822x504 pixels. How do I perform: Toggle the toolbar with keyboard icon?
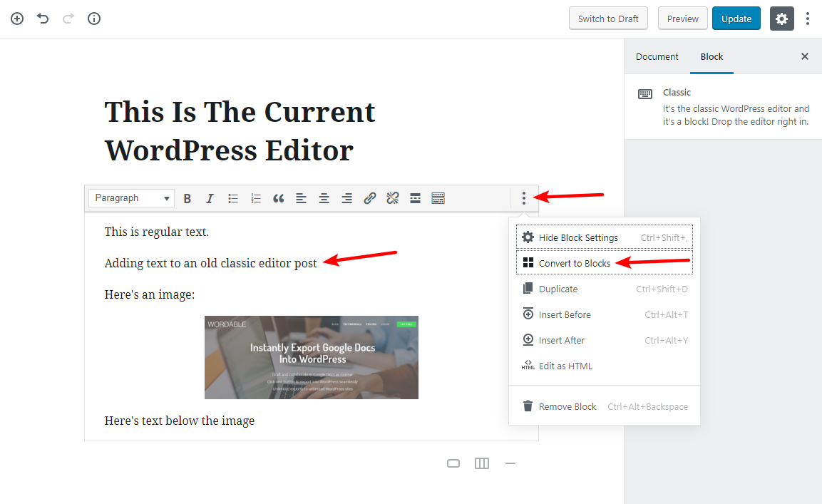click(x=438, y=198)
